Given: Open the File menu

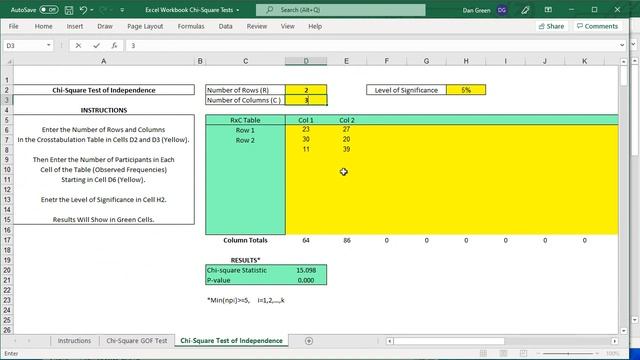Looking at the screenshot, I should tap(13, 26).
